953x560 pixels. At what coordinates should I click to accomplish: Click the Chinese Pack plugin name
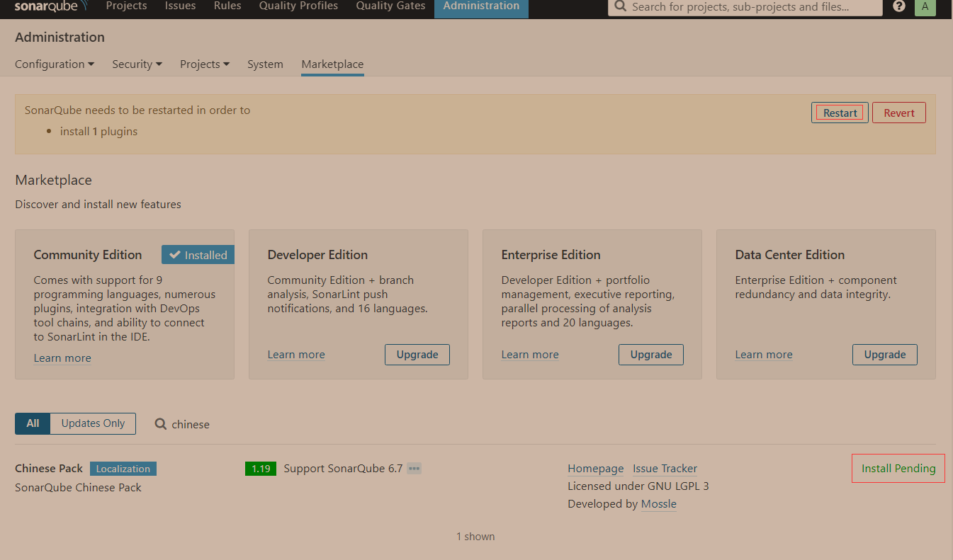click(49, 469)
